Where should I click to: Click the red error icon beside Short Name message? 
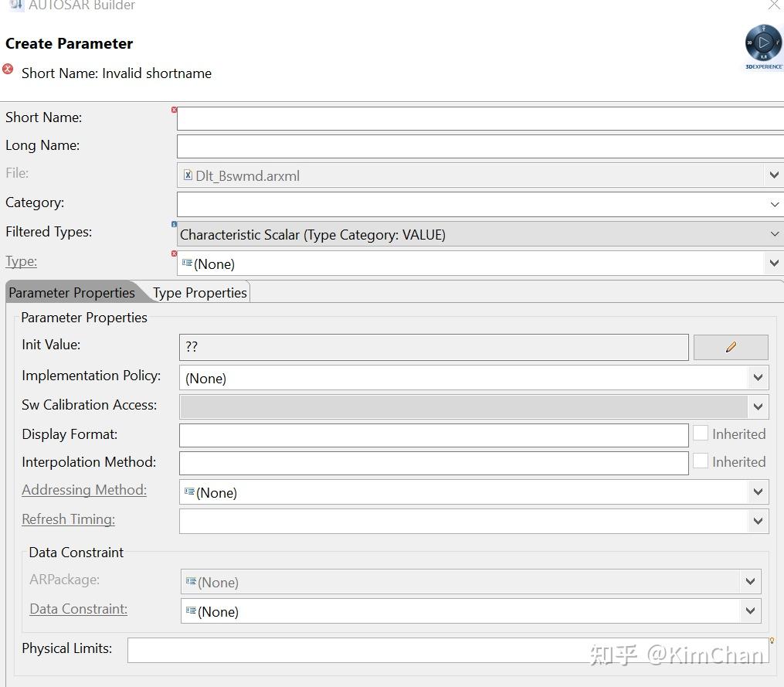click(8, 69)
